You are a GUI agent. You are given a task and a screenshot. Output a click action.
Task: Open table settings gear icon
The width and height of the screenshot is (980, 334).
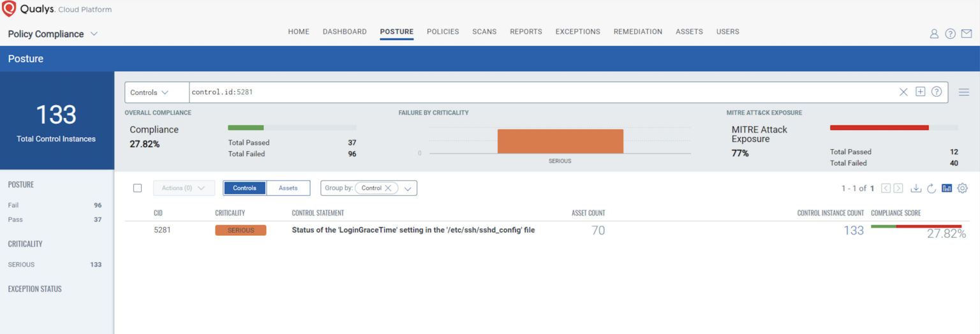(963, 188)
